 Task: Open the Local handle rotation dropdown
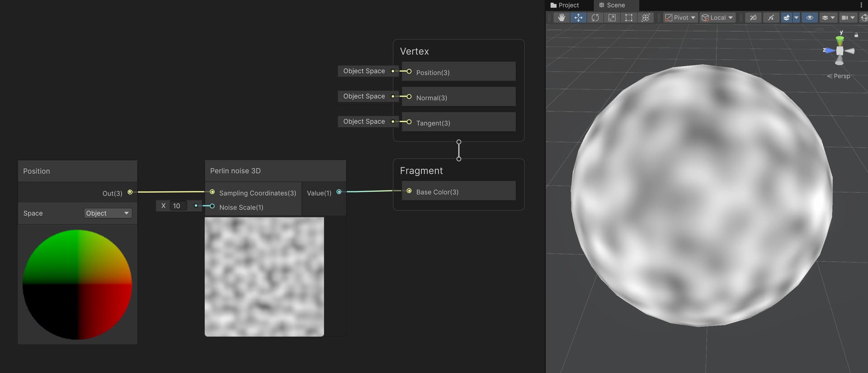pyautogui.click(x=717, y=18)
